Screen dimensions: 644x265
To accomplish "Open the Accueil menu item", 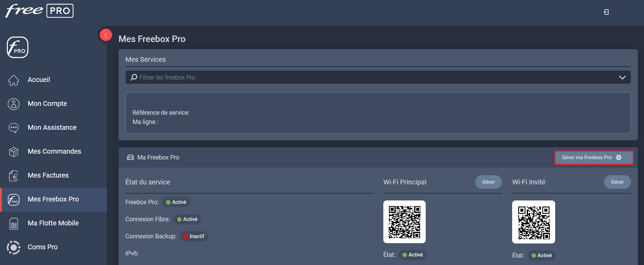I will 54,80.
